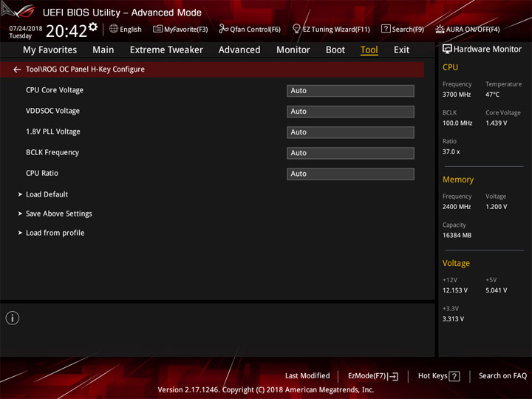Click the back arrow in the breadcrumb bar
Viewport: 532px width, 399px height.
click(x=17, y=69)
